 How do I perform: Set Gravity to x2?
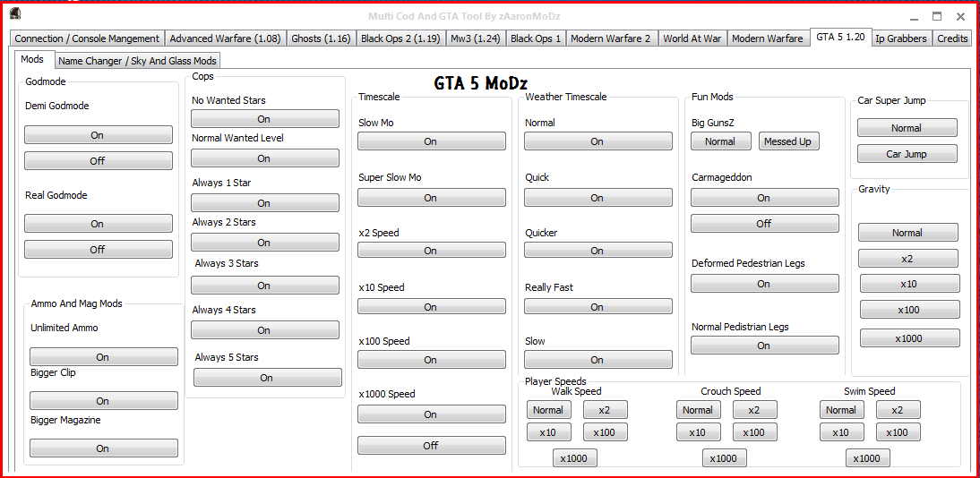click(908, 258)
